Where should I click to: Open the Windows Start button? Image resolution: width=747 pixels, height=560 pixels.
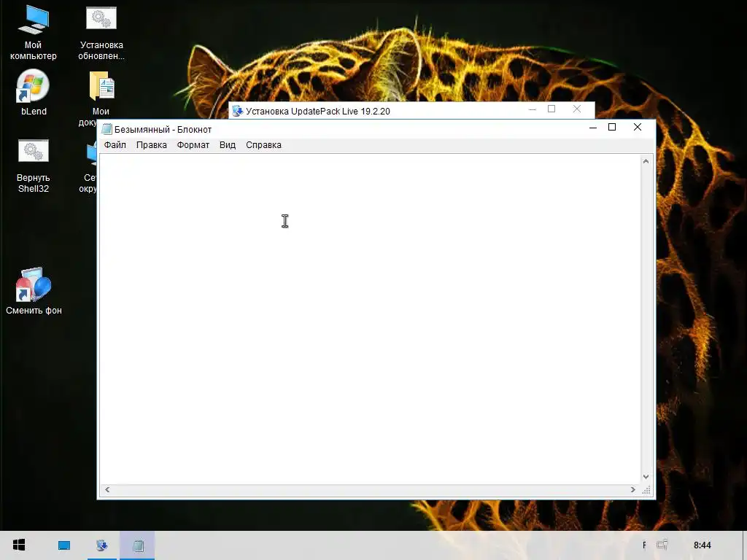19,545
